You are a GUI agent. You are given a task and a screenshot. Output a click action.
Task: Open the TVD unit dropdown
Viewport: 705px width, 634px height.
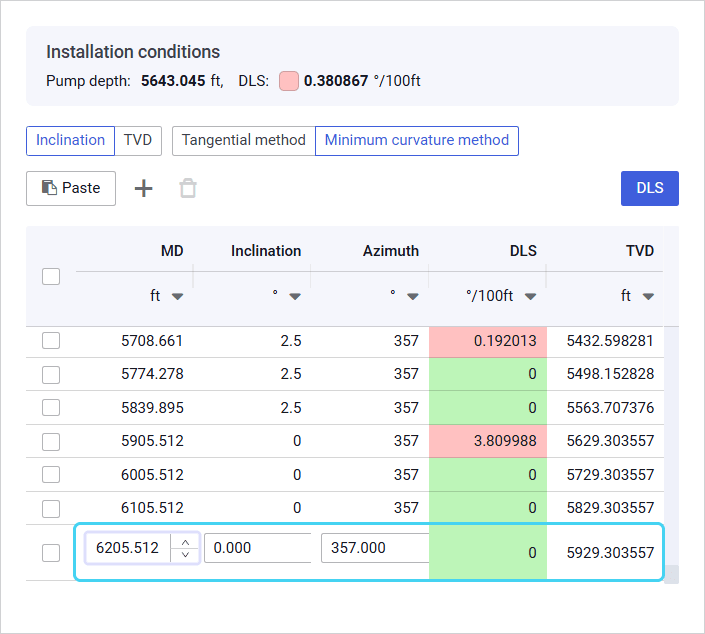pos(648,297)
